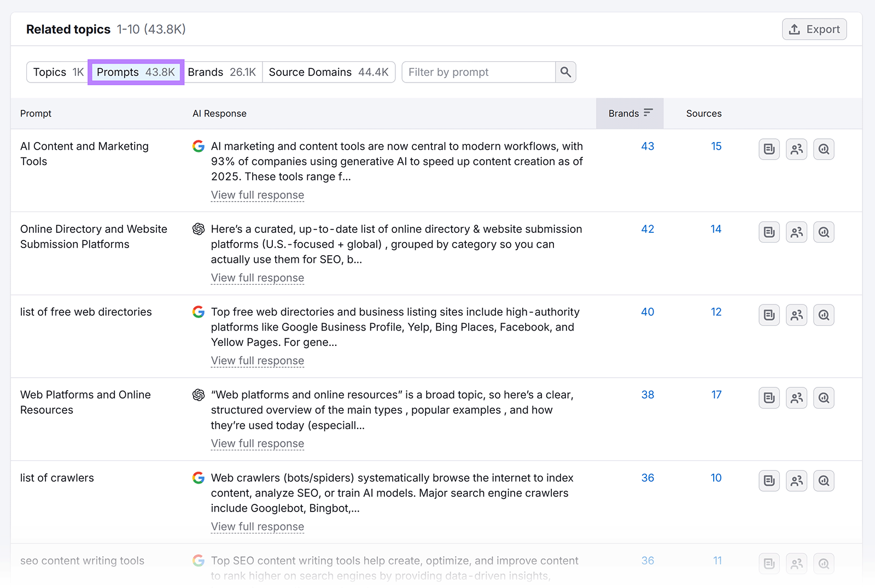
Task: Click prompt text 'list of crawlers'
Action: [x=57, y=478]
